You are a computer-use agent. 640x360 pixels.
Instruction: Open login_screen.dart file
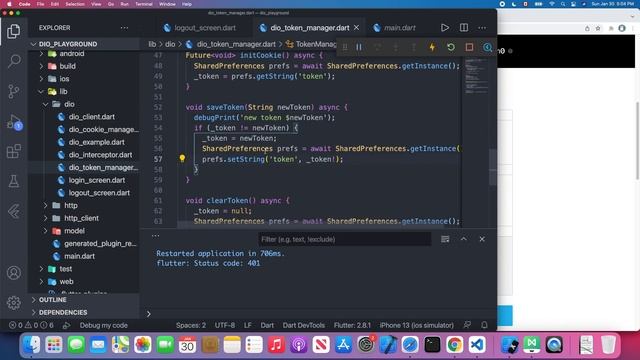(97, 180)
